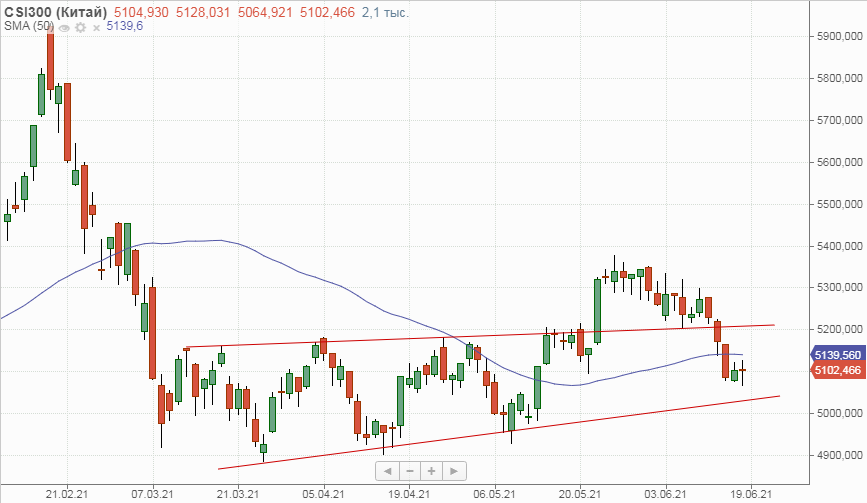Click the 5500,000 price axis level

839,204
